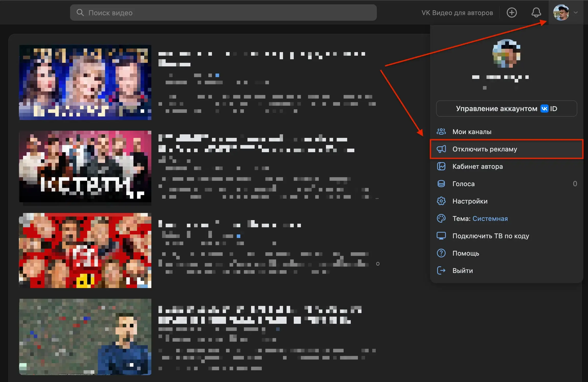Open Мои каналы menu item

(x=506, y=132)
